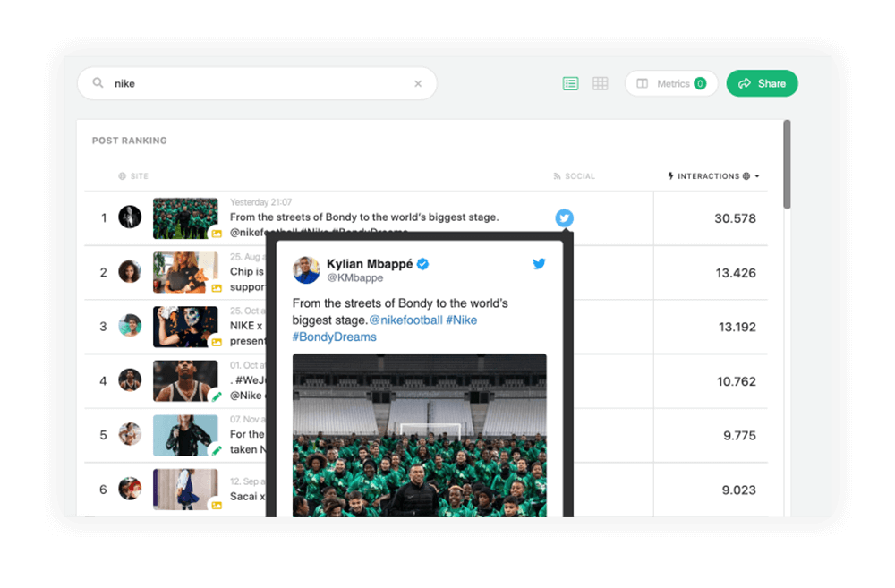Click the image-type badge on row 2 thumbnail

pos(217,287)
